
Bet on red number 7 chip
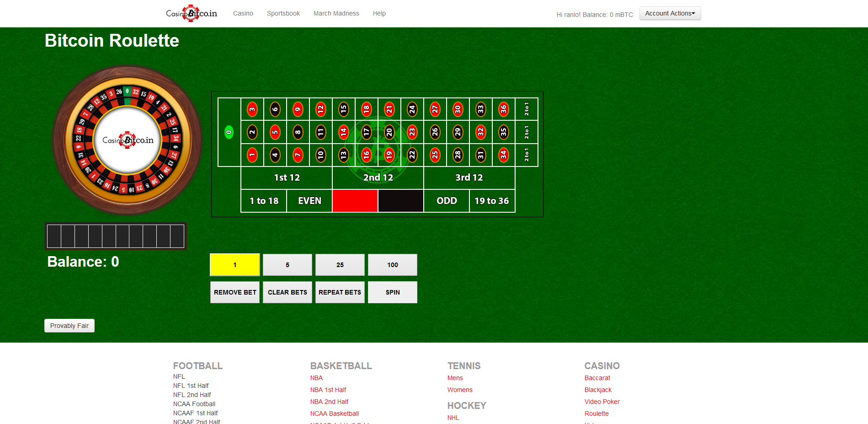[x=298, y=155]
